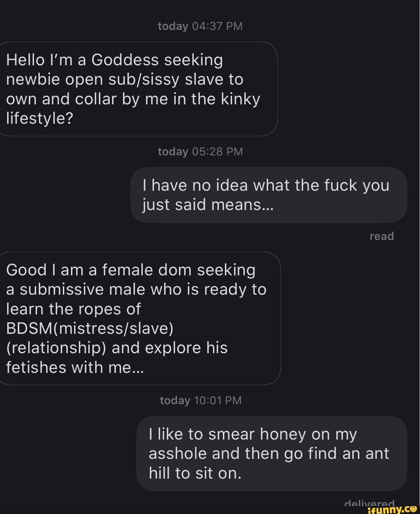Screen dimensions: 420x514
Task: Tap the 'Hello I'm a Goddess' message bubble
Action: click(x=138, y=89)
